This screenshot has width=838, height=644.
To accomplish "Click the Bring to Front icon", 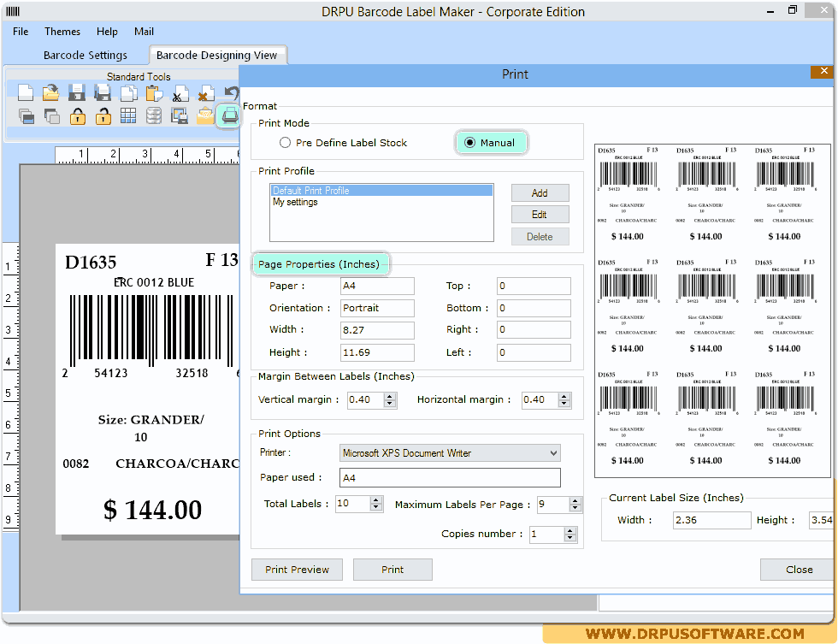I will (x=26, y=115).
